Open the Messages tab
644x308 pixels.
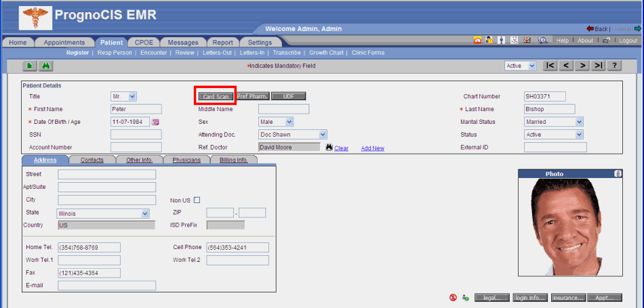(x=183, y=42)
